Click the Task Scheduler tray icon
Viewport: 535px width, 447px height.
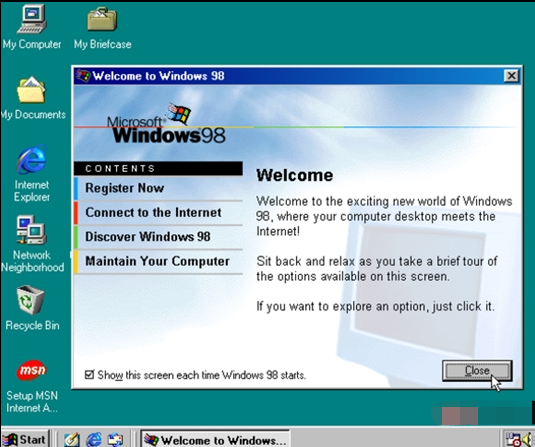pyautogui.click(x=513, y=439)
